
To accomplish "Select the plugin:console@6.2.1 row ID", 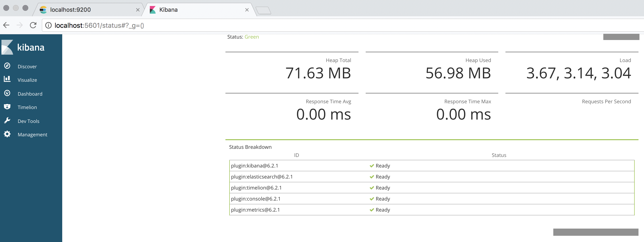I will [256, 199].
